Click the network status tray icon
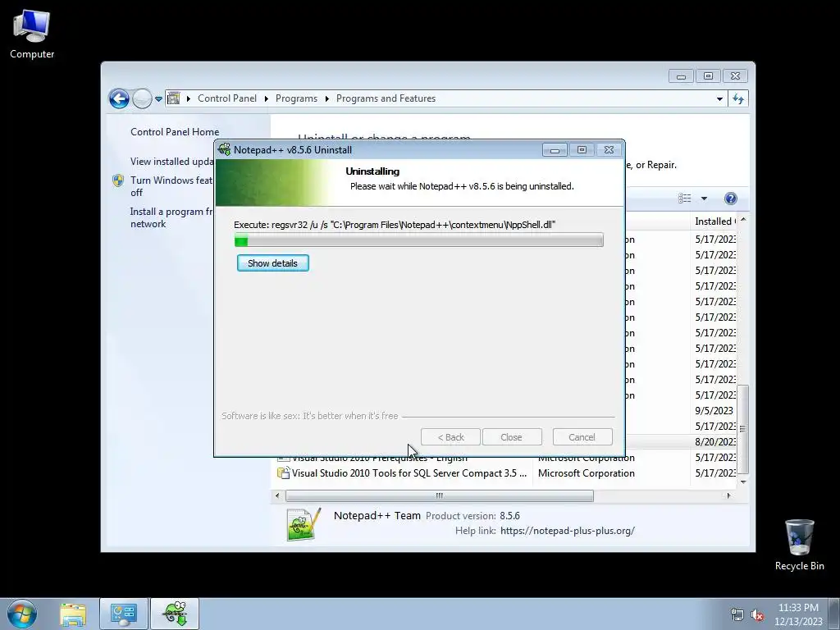Image resolution: width=840 pixels, height=630 pixels. [x=737, y=615]
